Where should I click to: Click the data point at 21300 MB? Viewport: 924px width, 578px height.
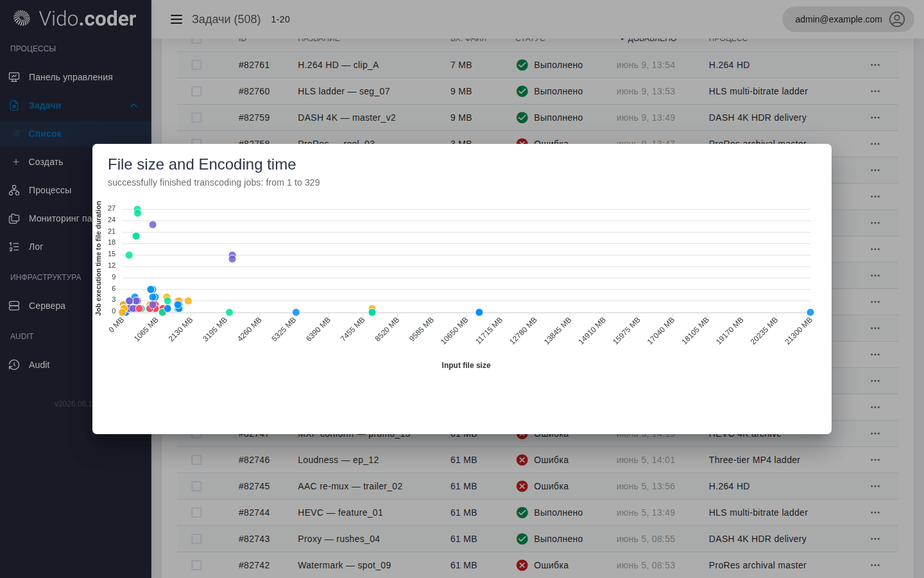point(810,312)
